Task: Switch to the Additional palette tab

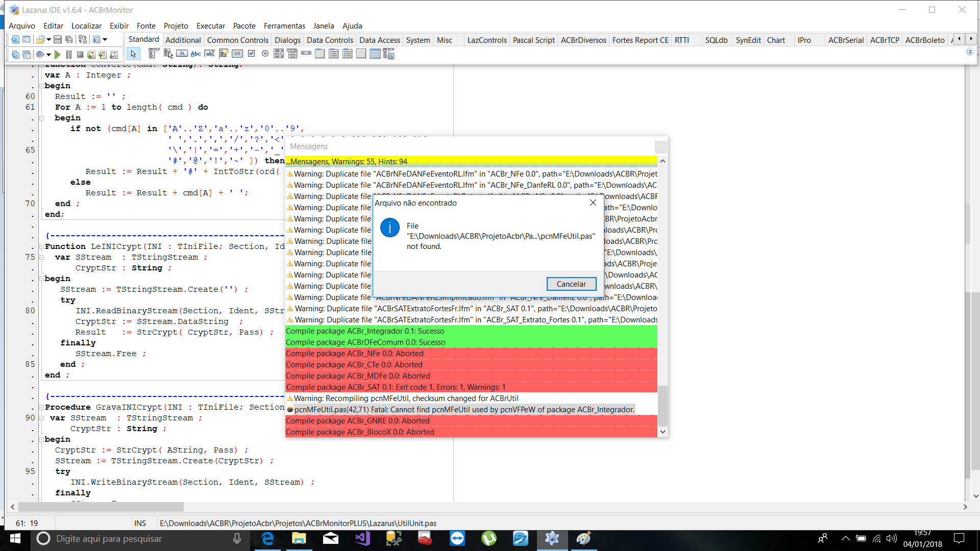Action: click(x=183, y=40)
